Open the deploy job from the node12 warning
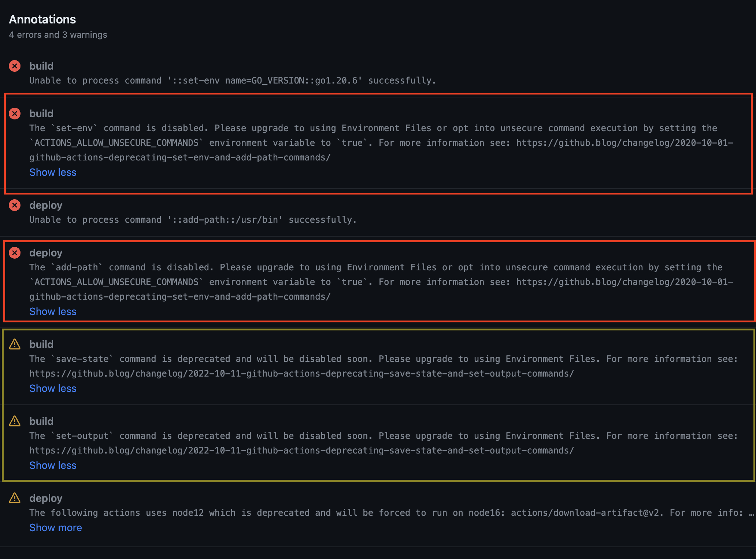Screen dimensions: 756x559 click(x=46, y=498)
